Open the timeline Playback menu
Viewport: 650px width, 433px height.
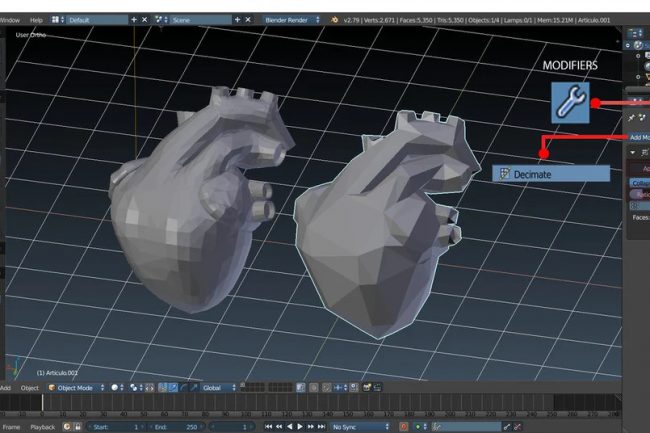[42, 427]
